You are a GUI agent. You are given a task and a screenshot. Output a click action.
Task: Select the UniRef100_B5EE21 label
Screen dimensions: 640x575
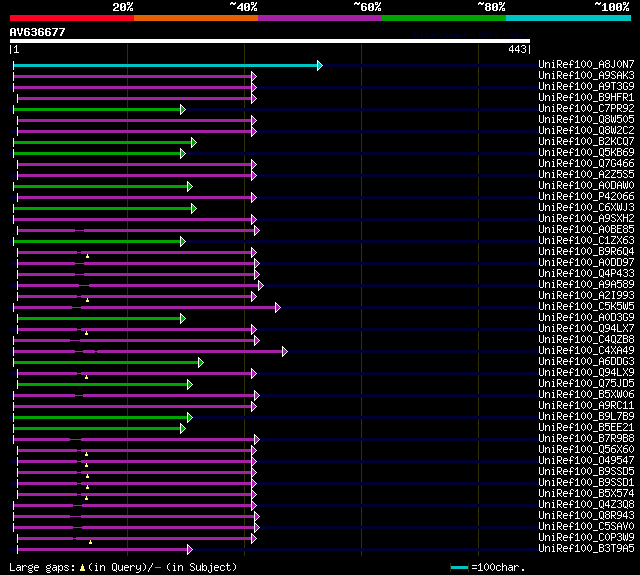tap(586, 428)
